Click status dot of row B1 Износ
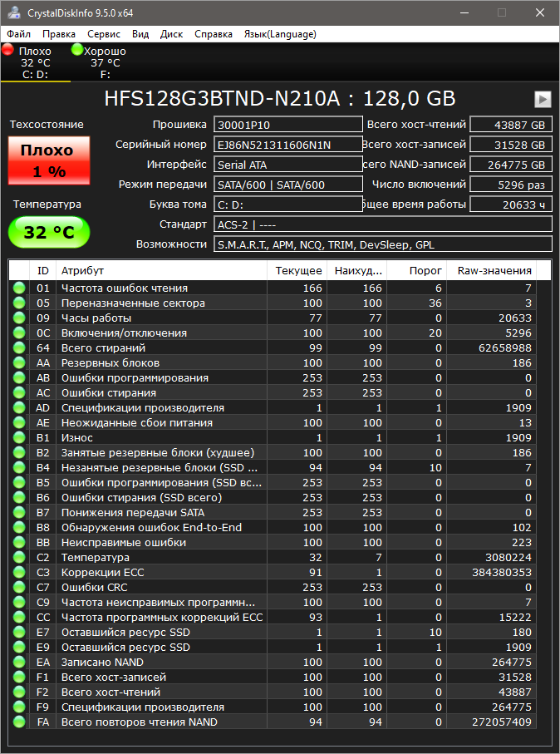This screenshot has height=754, width=560. (19, 437)
